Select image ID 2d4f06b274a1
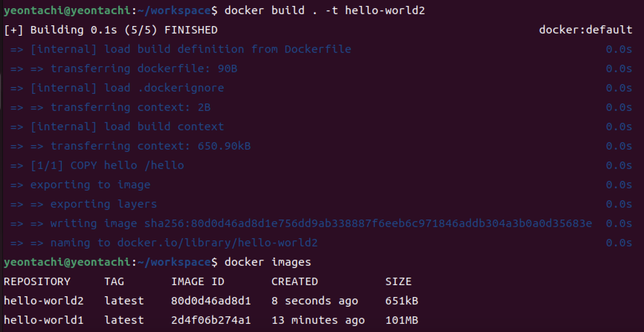This screenshot has height=332, width=644. (211, 320)
